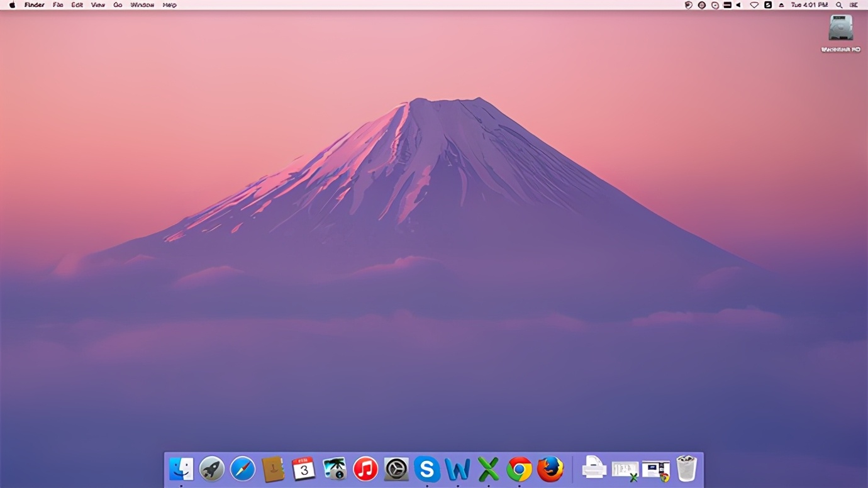The width and height of the screenshot is (868, 488).
Task: Open the File menu
Action: pyautogui.click(x=58, y=5)
